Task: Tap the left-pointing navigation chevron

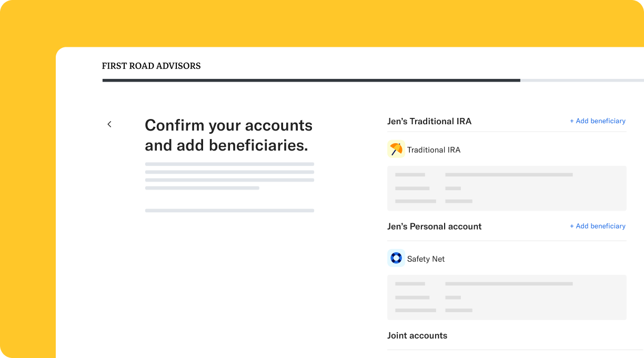Action: [x=109, y=124]
